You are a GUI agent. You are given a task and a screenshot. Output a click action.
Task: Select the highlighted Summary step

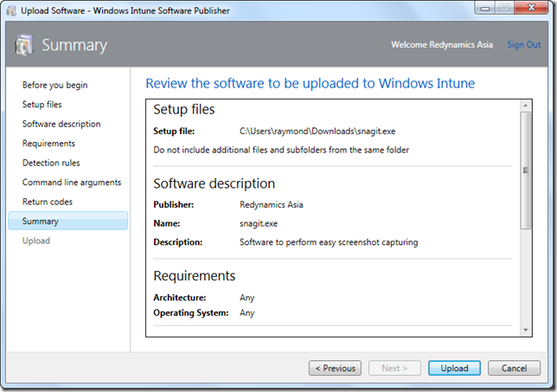(67, 221)
